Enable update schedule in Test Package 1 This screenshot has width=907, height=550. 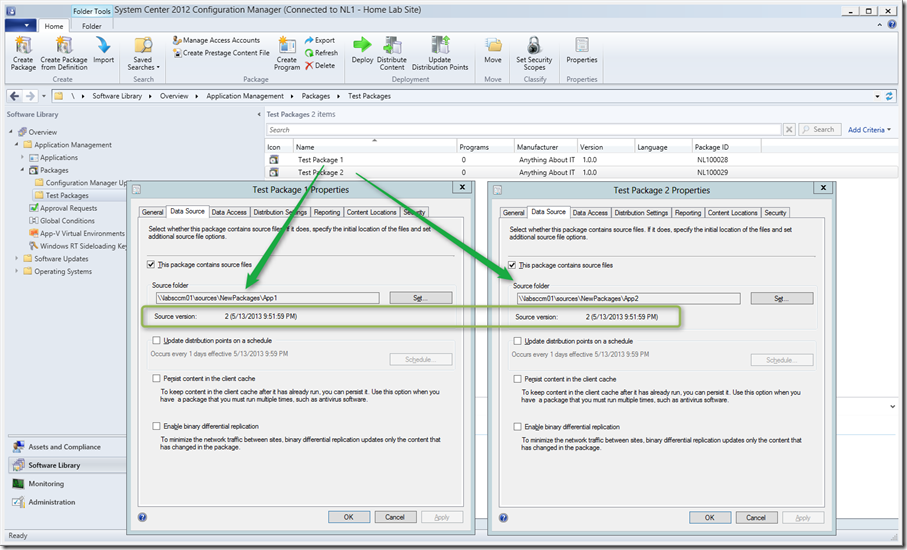(x=156, y=341)
